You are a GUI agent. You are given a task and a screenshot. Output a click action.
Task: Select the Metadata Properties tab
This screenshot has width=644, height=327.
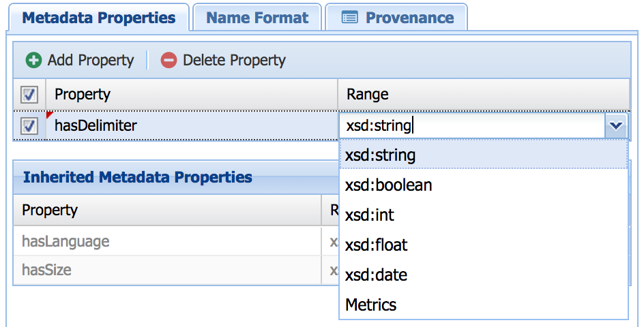99,18
